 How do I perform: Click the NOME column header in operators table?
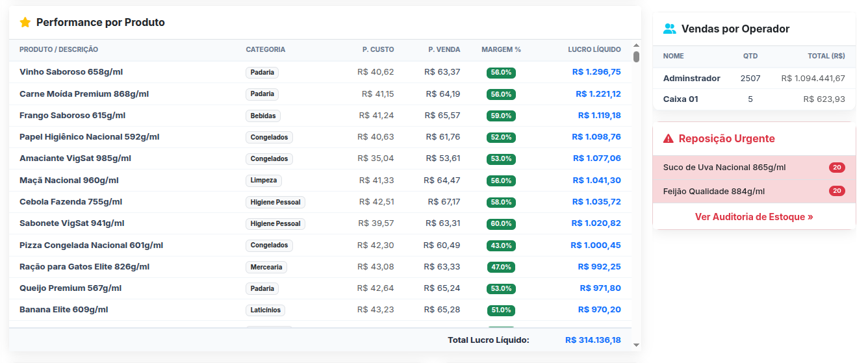click(674, 56)
